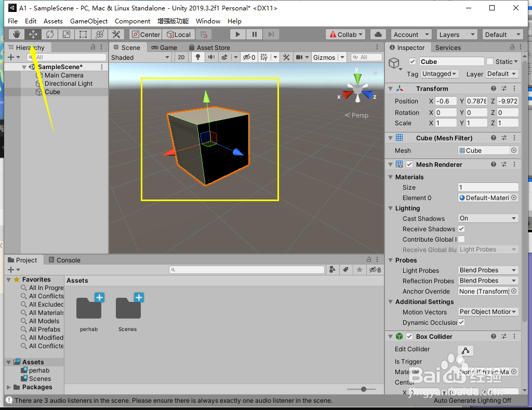
Task: Step one frame forward
Action: pyautogui.click(x=271, y=34)
